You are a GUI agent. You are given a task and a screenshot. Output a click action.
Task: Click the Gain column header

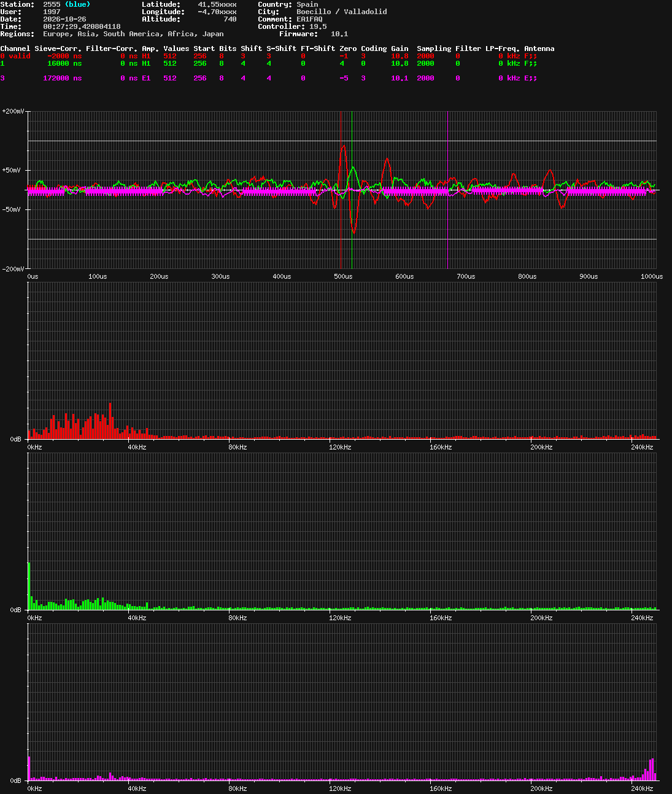point(400,49)
